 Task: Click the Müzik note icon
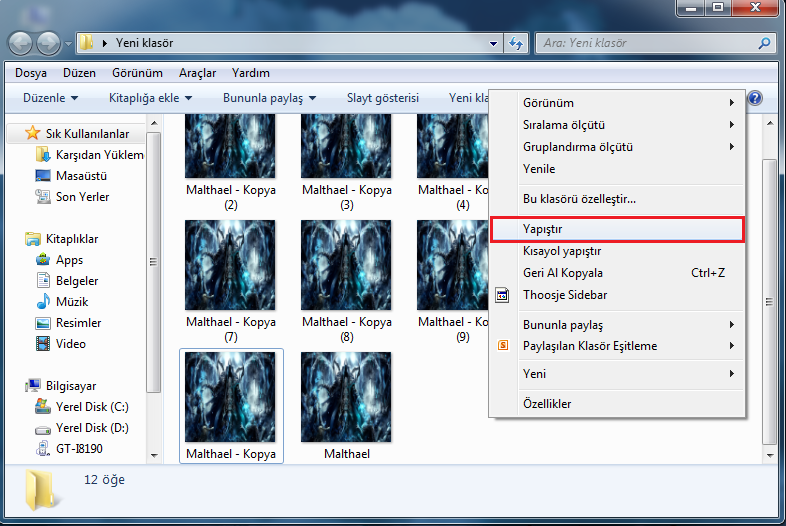coord(43,301)
